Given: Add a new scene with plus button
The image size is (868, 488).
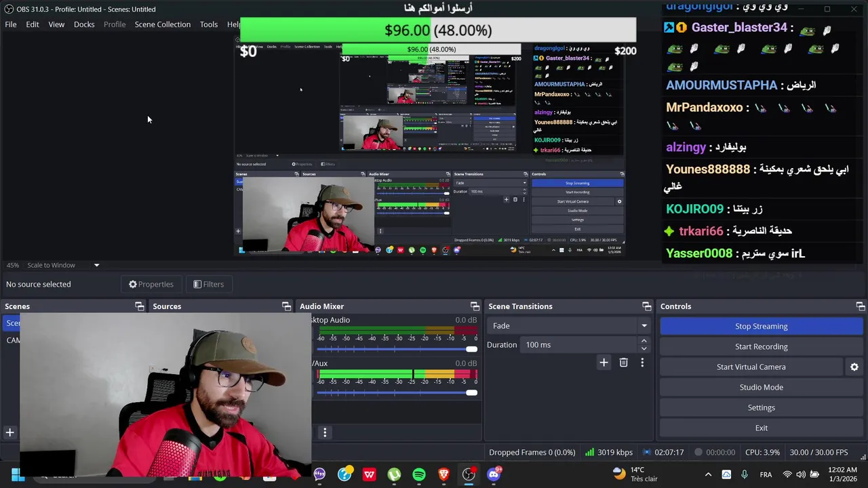Looking at the screenshot, I should coord(10,432).
